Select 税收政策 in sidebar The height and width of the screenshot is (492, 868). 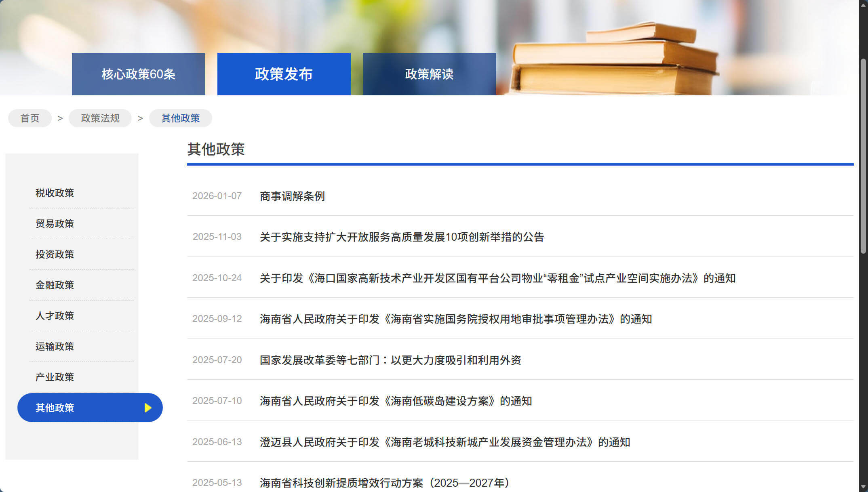tap(55, 193)
